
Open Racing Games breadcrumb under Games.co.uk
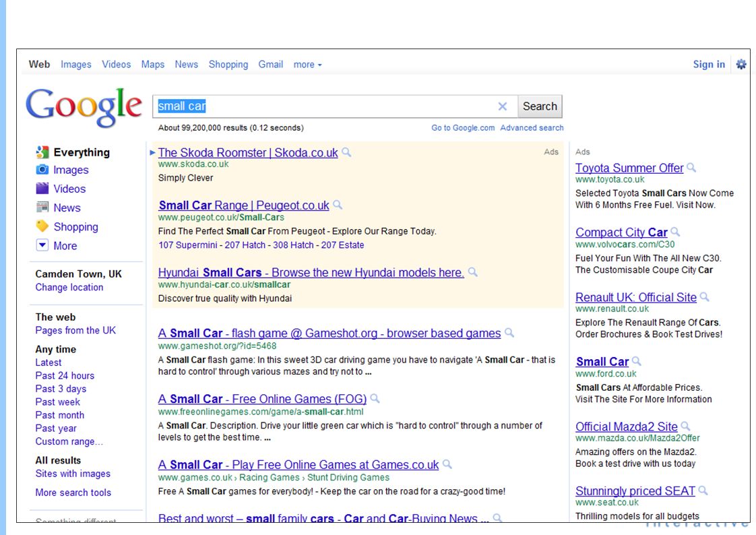[x=269, y=478]
